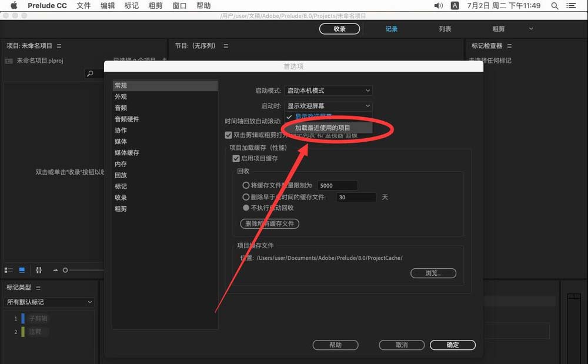The width and height of the screenshot is (588, 364).
Task: Choose 加载最近使用的项目 from the open dropdown
Action: click(324, 127)
